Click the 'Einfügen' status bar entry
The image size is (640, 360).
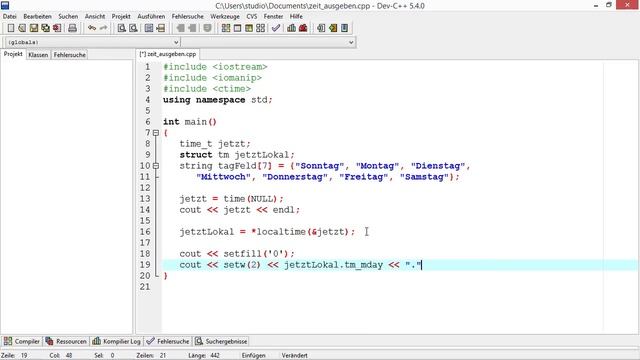click(x=253, y=355)
